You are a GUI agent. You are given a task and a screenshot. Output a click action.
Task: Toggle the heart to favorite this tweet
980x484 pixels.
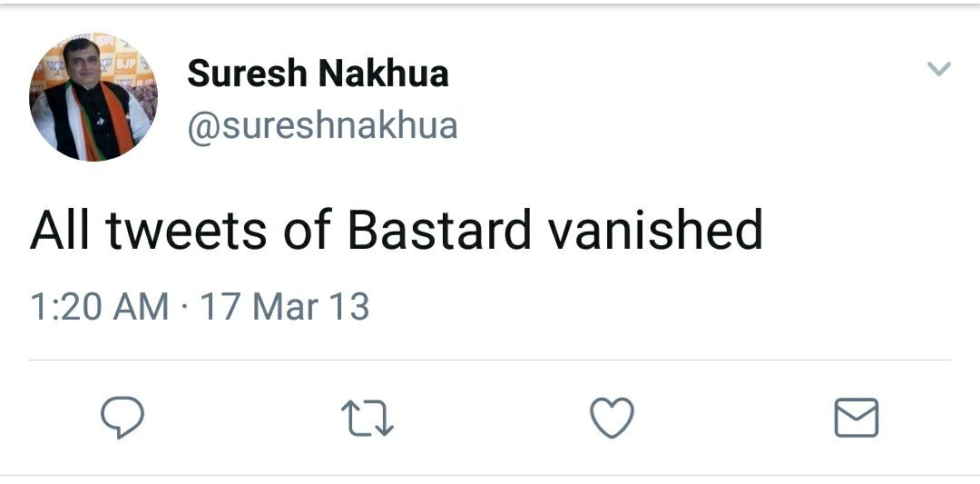[x=612, y=418]
